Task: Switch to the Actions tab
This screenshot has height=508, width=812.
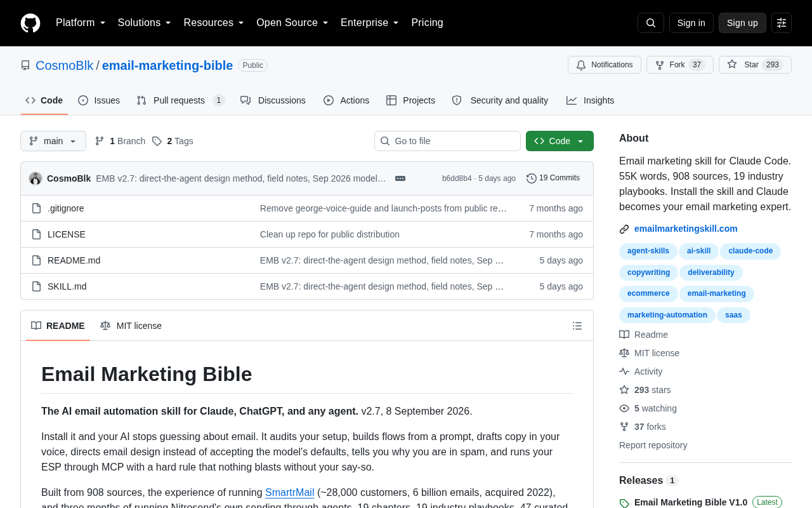Action: (346, 100)
